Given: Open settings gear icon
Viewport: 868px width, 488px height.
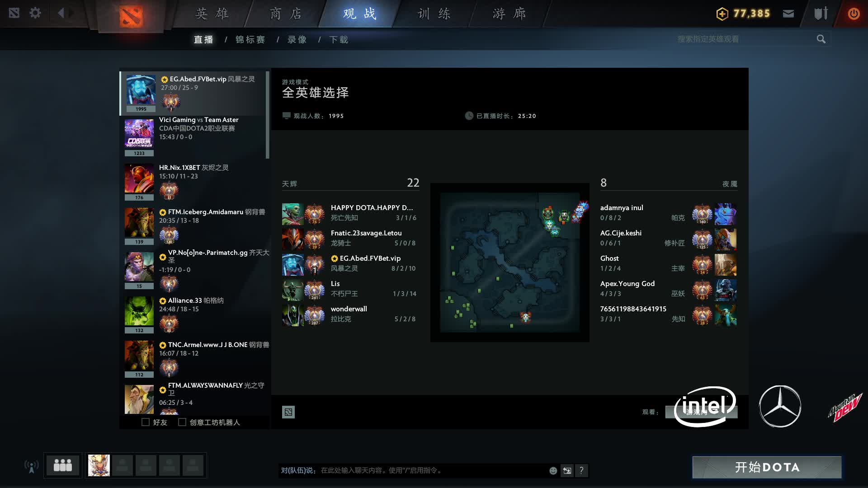Looking at the screenshot, I should tap(35, 13).
